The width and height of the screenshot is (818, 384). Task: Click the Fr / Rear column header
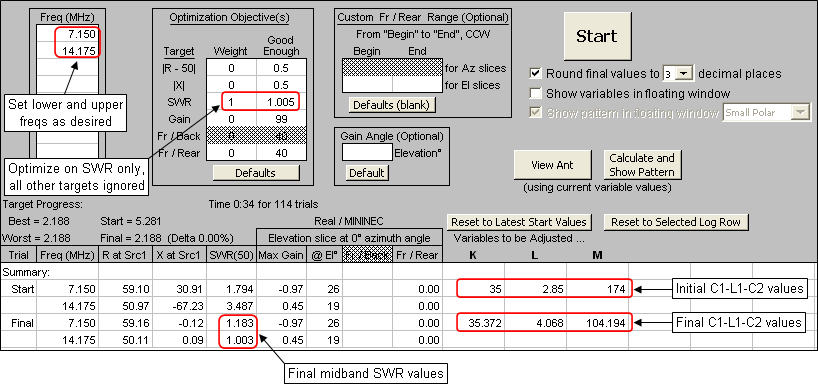click(417, 255)
